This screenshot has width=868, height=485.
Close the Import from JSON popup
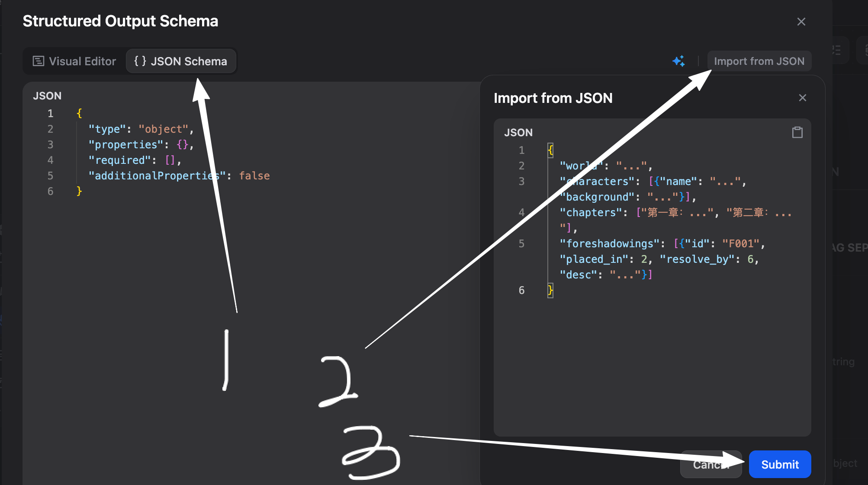(x=802, y=98)
